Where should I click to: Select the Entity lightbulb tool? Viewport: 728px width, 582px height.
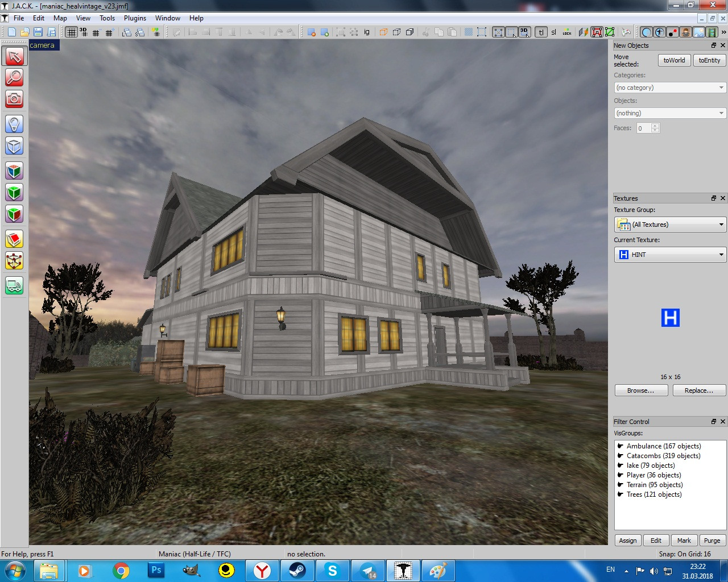(x=14, y=124)
